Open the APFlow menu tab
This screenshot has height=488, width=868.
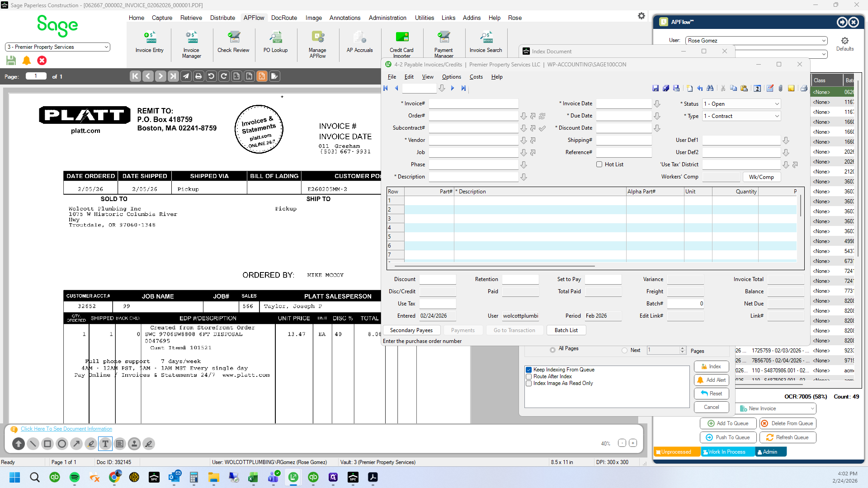[254, 18]
